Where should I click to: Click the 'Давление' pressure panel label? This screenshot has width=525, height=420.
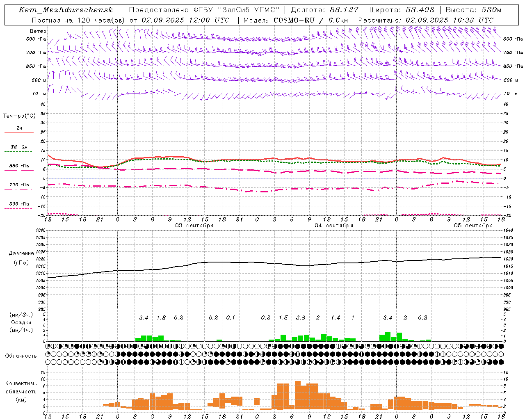[21, 253]
